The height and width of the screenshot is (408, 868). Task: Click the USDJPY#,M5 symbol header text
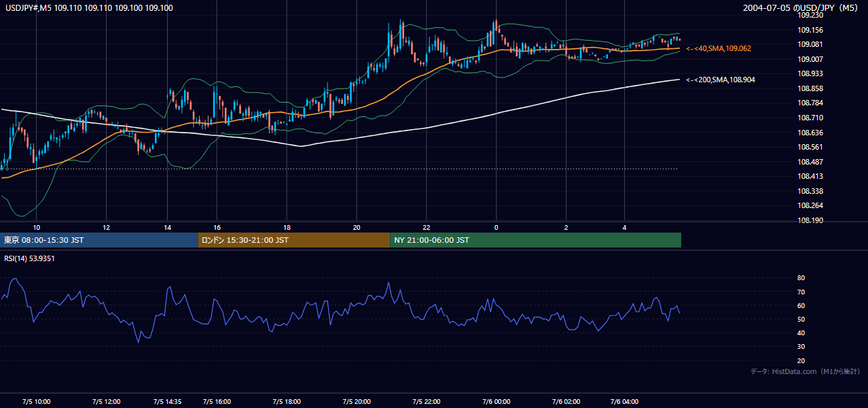pyautogui.click(x=88, y=7)
